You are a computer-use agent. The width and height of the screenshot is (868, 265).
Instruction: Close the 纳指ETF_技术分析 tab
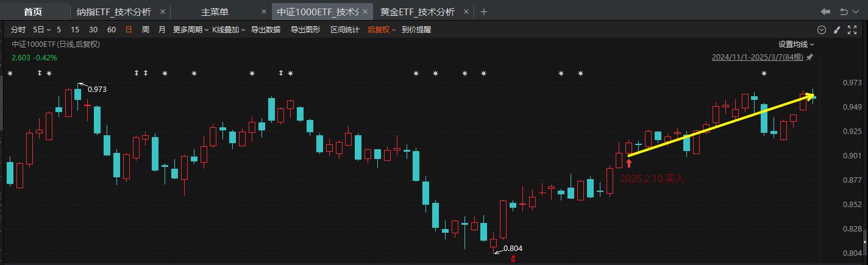[x=161, y=12]
